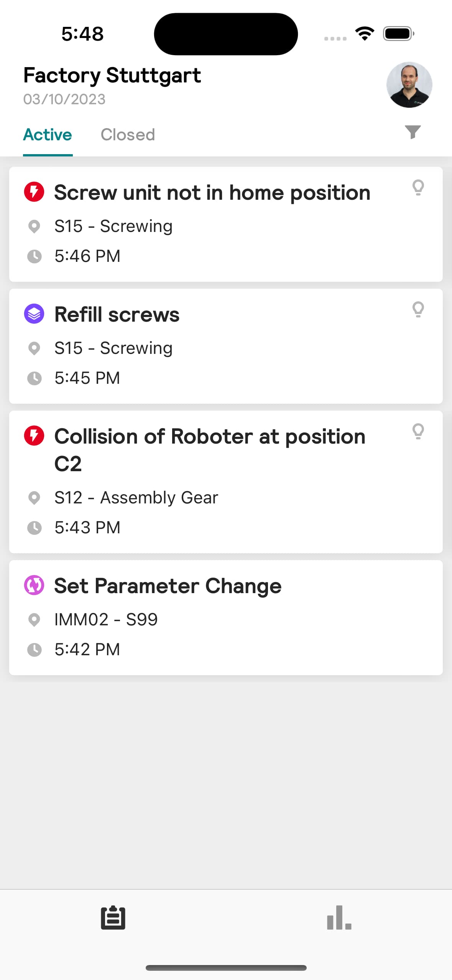Tap lightbulb on Refill screws card
The image size is (452, 980).
pyautogui.click(x=418, y=310)
